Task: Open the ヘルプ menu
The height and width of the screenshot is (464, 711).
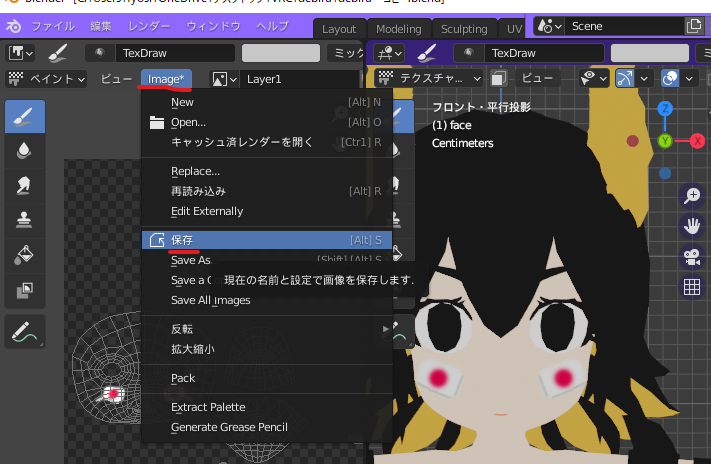Action: coord(273,26)
